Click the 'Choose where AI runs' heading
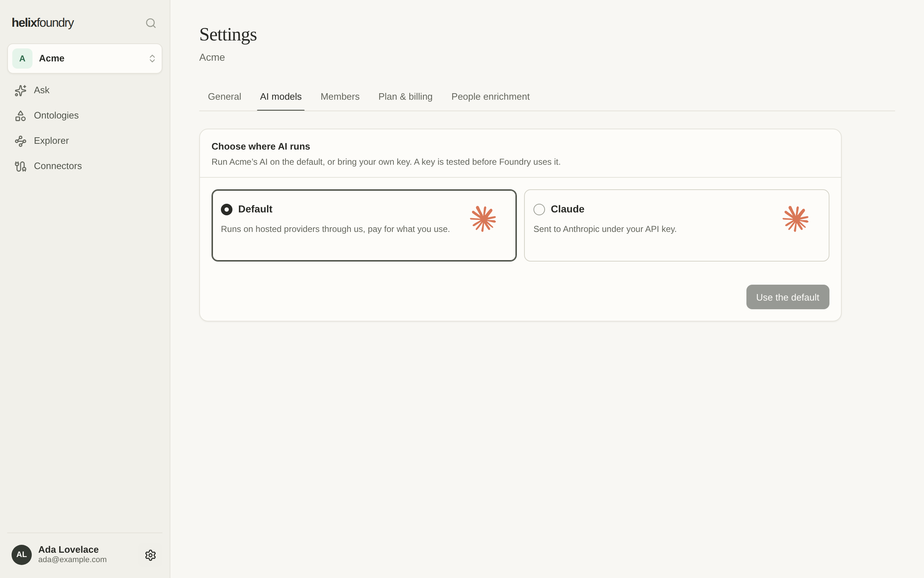This screenshot has height=578, width=924. 261,146
